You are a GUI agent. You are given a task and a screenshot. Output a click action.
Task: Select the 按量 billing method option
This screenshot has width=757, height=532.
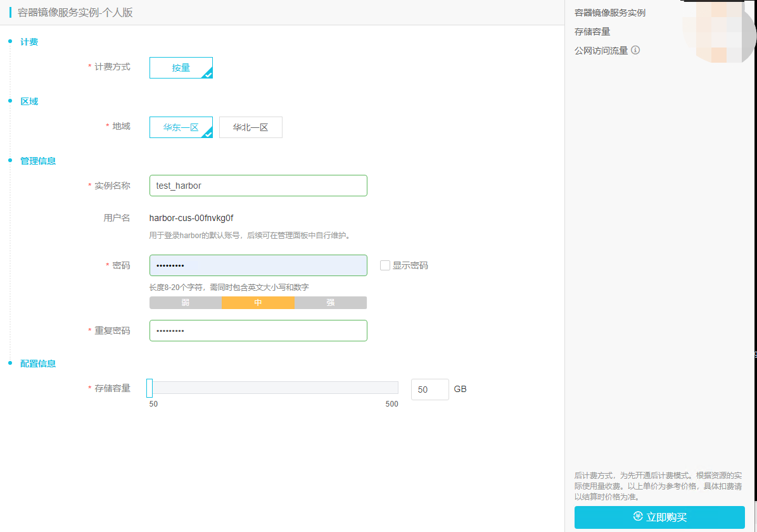[181, 68]
